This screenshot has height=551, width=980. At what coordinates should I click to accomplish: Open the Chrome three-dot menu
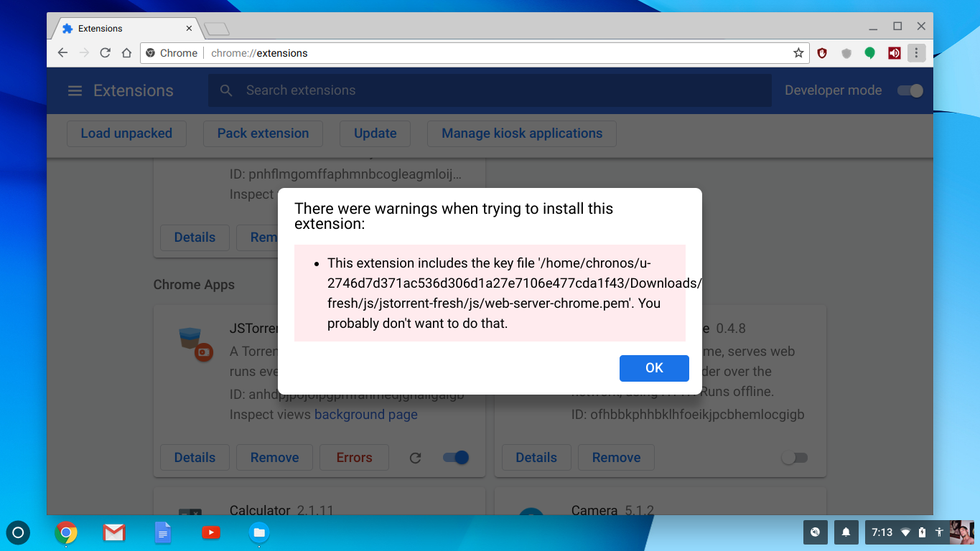coord(917,52)
